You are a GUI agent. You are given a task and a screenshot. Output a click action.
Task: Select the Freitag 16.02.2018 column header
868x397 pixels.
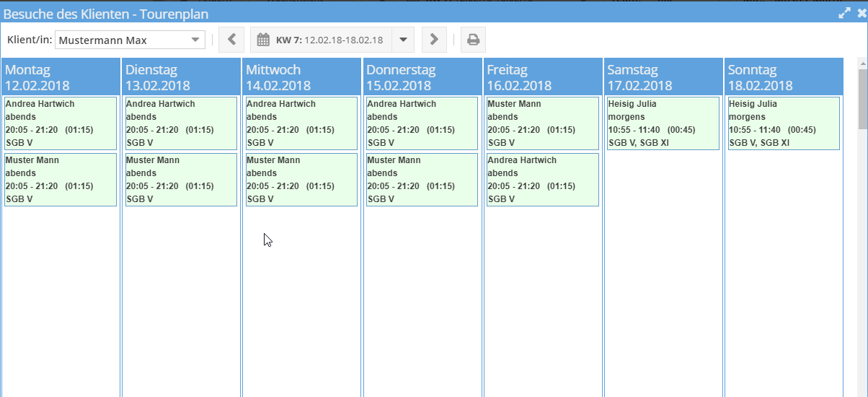click(542, 77)
